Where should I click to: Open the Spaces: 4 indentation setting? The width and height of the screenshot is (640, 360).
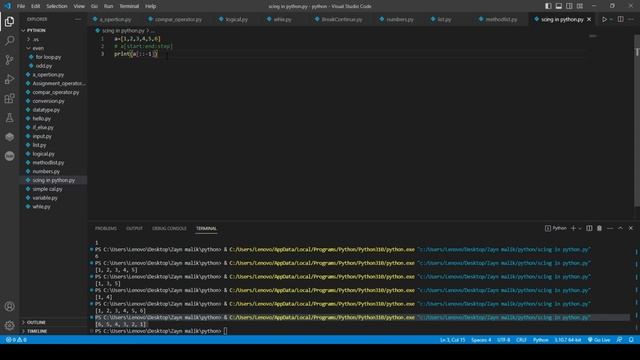coord(481,340)
